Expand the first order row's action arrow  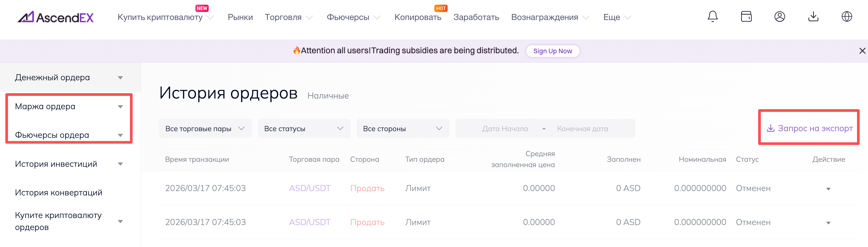tap(828, 189)
